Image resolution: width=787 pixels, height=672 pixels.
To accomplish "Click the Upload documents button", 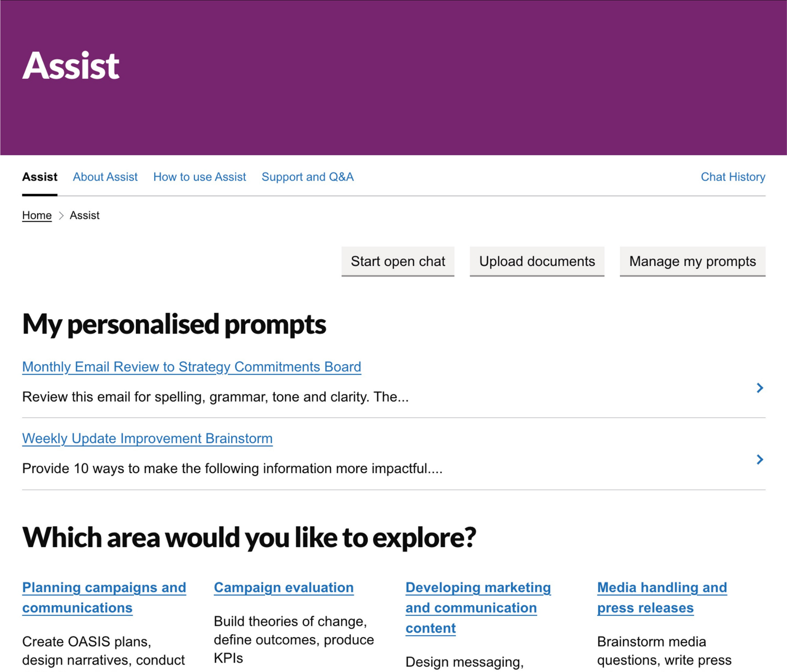I will 536,261.
